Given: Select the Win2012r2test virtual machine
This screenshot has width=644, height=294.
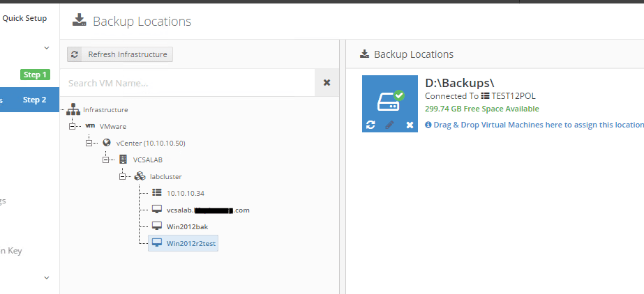Looking at the screenshot, I should 192,243.
